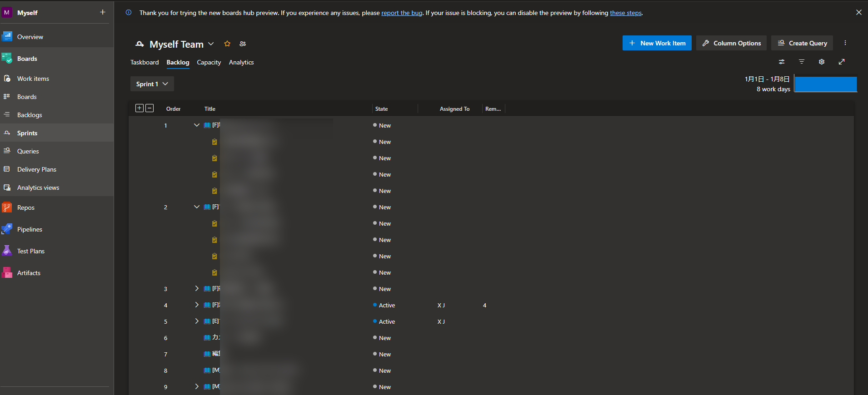Screen dimensions: 868x395
Task: Sort by the State column header
Action: (x=381, y=109)
